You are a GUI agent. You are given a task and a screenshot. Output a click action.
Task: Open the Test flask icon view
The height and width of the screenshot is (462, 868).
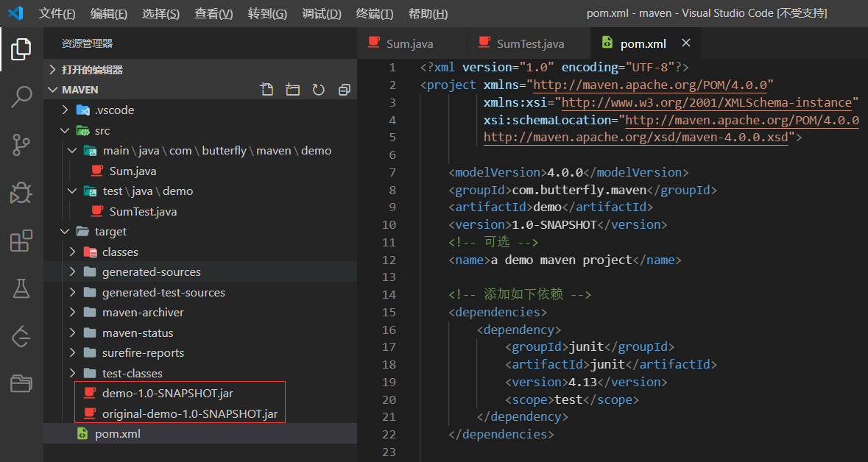tap(21, 289)
